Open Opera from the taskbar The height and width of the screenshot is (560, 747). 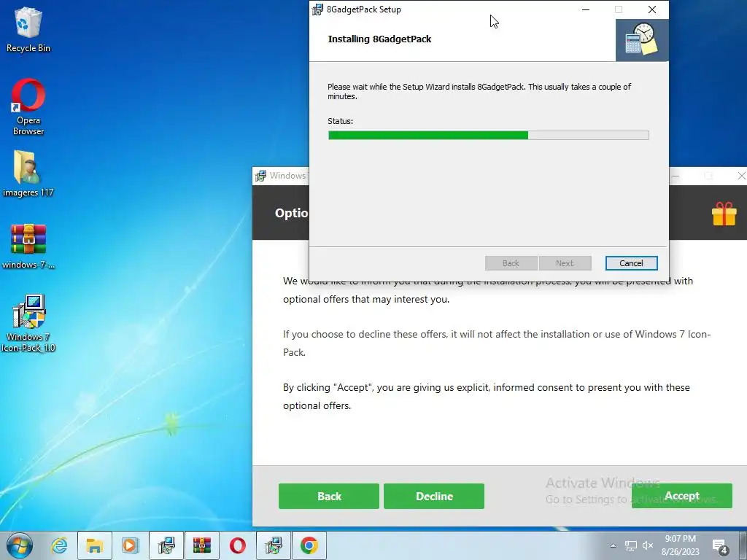(238, 545)
